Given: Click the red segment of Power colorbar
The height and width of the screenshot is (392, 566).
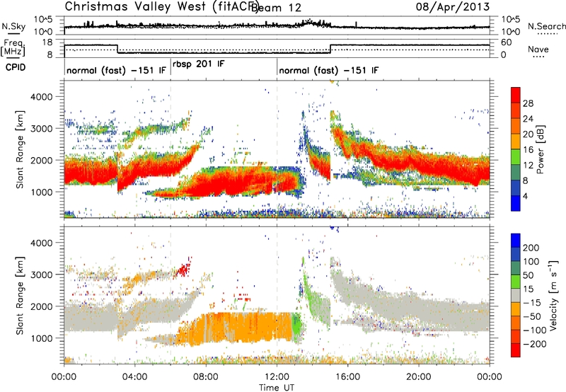Looking at the screenshot, I should [x=516, y=96].
